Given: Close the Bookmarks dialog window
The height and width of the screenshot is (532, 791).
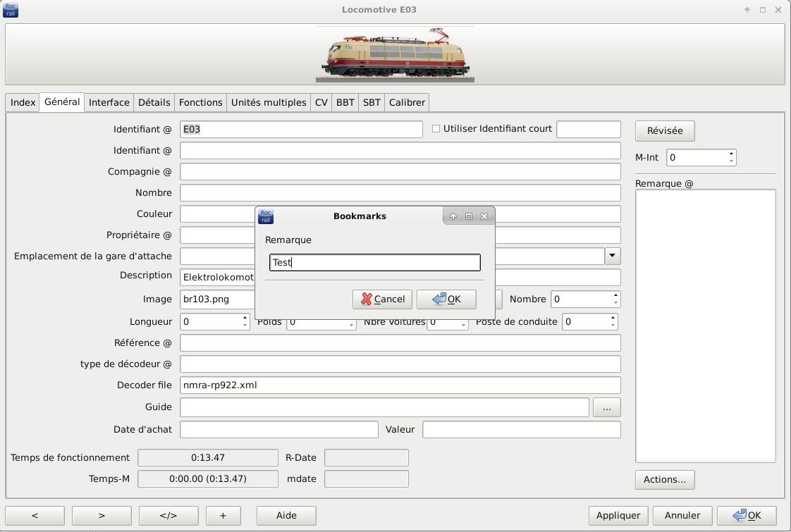Looking at the screenshot, I should [x=484, y=216].
